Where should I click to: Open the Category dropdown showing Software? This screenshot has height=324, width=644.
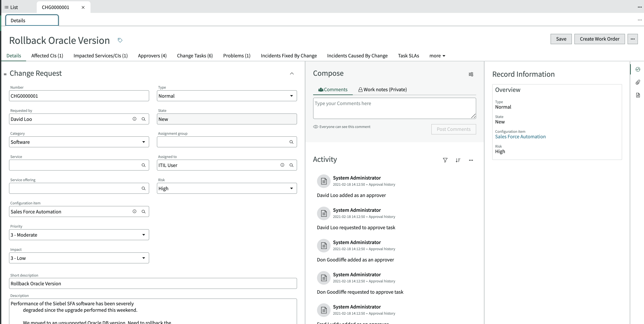point(79,142)
